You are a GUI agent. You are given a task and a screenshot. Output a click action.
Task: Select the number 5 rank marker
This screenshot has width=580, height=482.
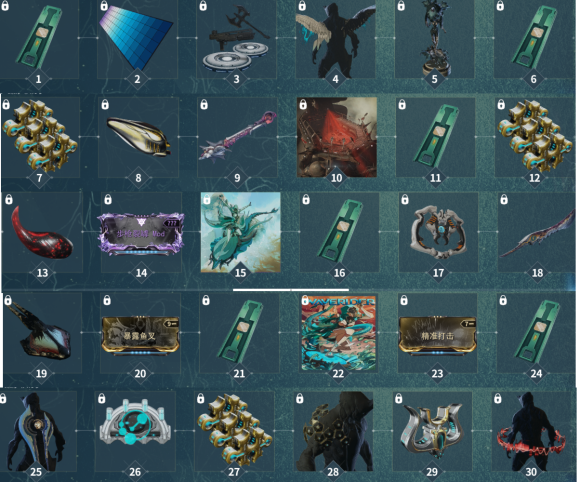tap(434, 79)
